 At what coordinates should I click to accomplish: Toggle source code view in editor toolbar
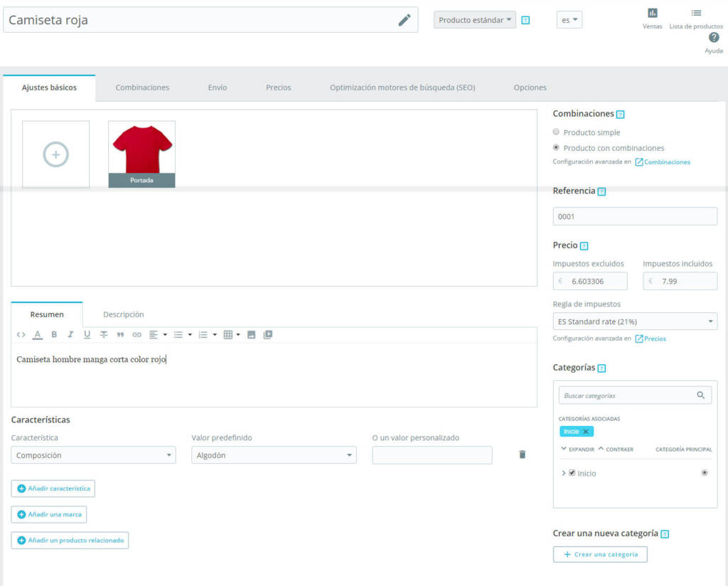(x=21, y=334)
